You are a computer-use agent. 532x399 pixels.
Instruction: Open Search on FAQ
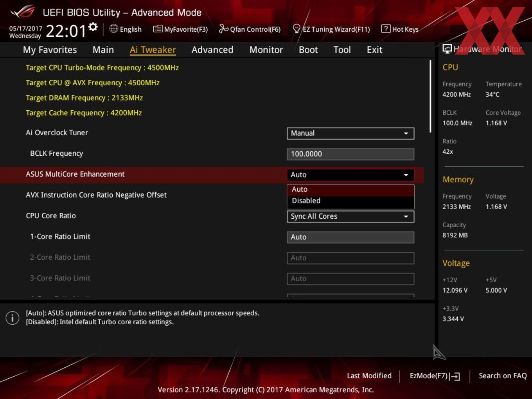tap(503, 376)
